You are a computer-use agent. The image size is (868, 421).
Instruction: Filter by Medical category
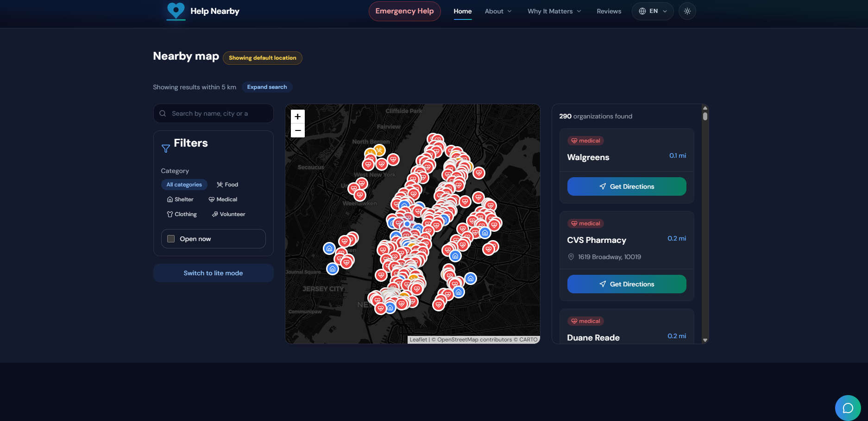click(x=223, y=199)
